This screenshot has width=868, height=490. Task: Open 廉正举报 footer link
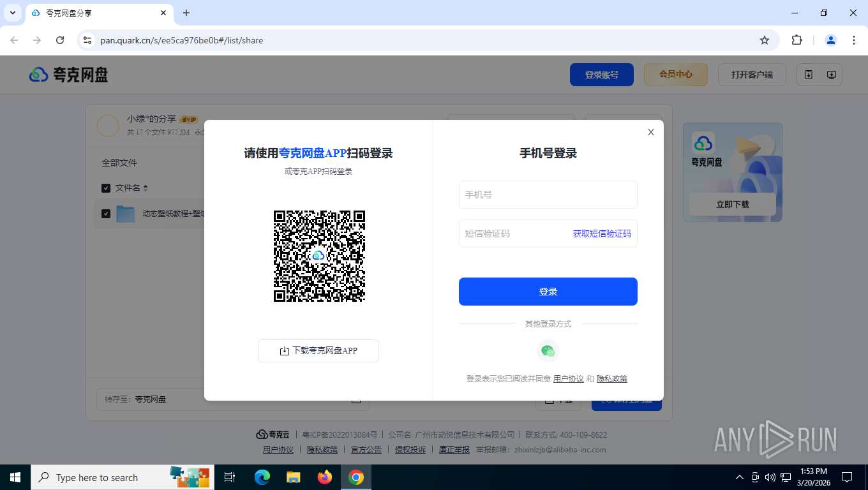click(454, 450)
